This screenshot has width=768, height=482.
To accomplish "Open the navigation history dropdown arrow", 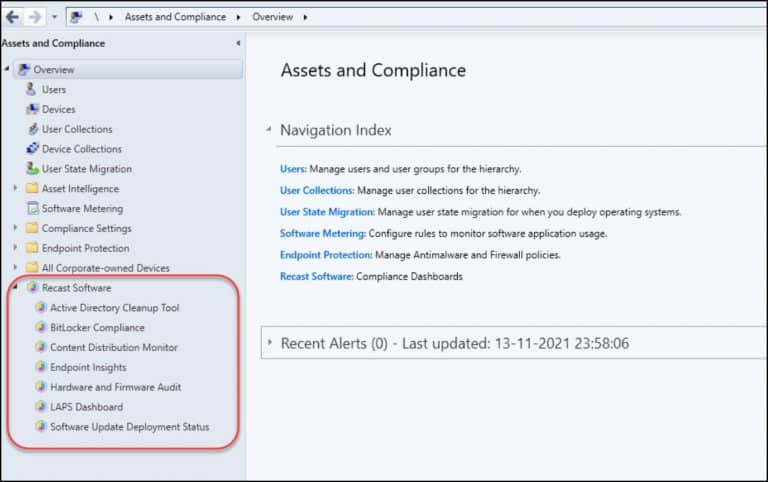I will (54, 17).
